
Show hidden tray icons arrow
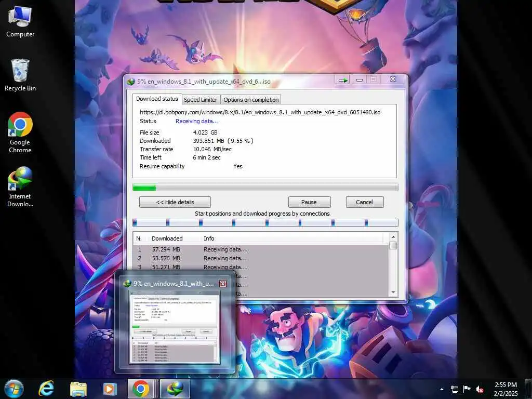coord(442,389)
